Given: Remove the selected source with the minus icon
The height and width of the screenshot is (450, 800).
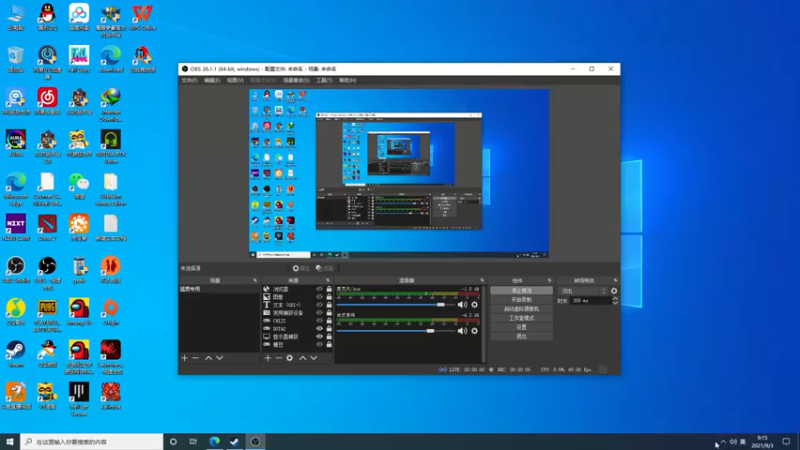Looking at the screenshot, I should tap(279, 358).
